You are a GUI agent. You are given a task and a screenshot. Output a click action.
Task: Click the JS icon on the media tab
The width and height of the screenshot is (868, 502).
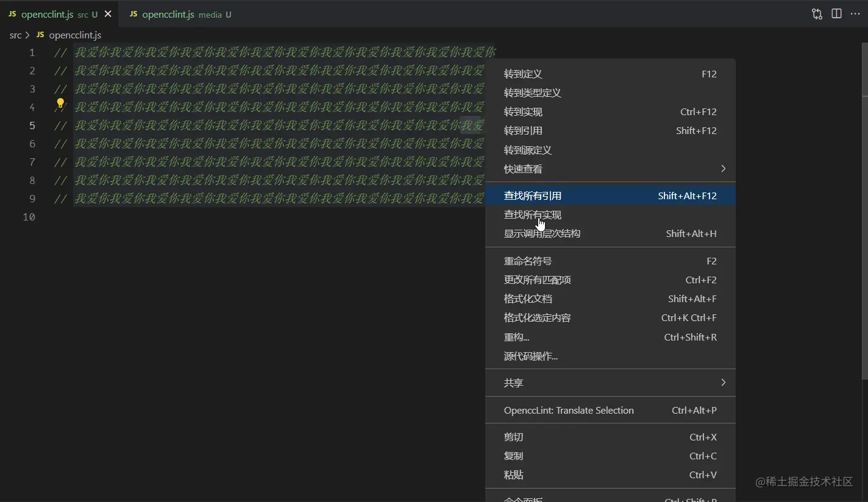coord(133,14)
